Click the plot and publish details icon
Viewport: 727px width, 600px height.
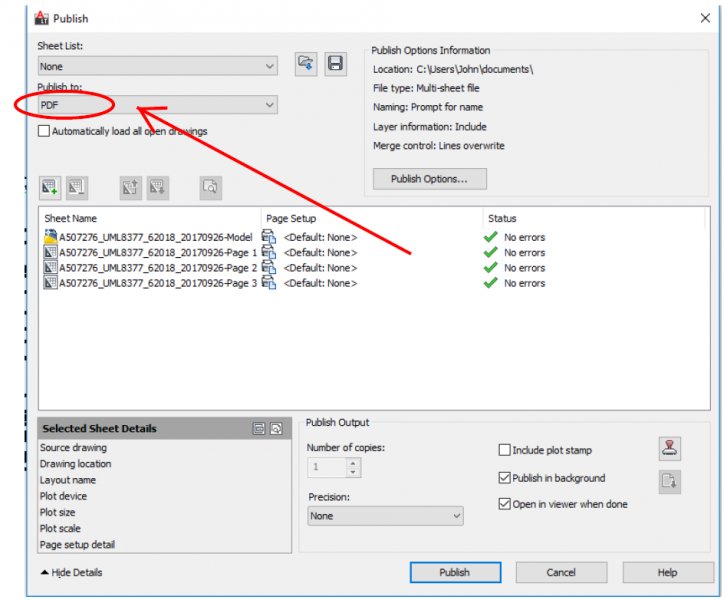pyautogui.click(x=670, y=481)
